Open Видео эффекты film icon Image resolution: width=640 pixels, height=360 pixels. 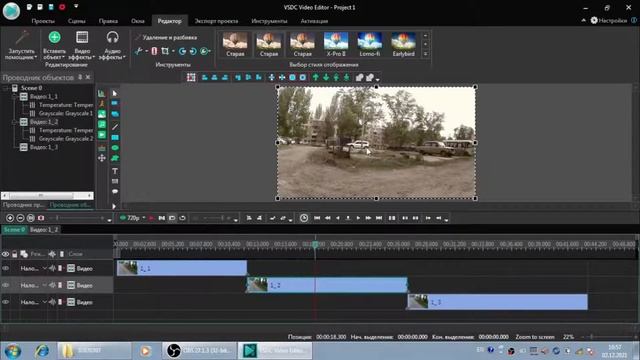[82, 38]
